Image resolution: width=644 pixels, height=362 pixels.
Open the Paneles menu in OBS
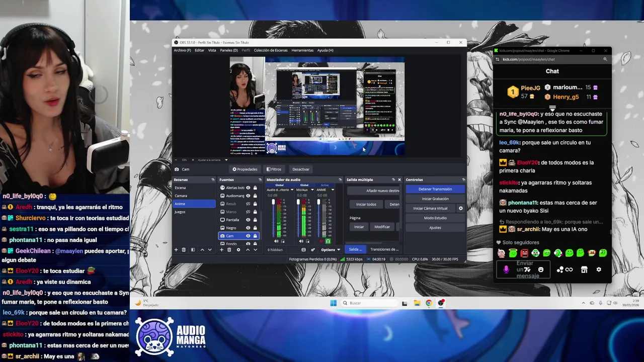pyautogui.click(x=229, y=50)
